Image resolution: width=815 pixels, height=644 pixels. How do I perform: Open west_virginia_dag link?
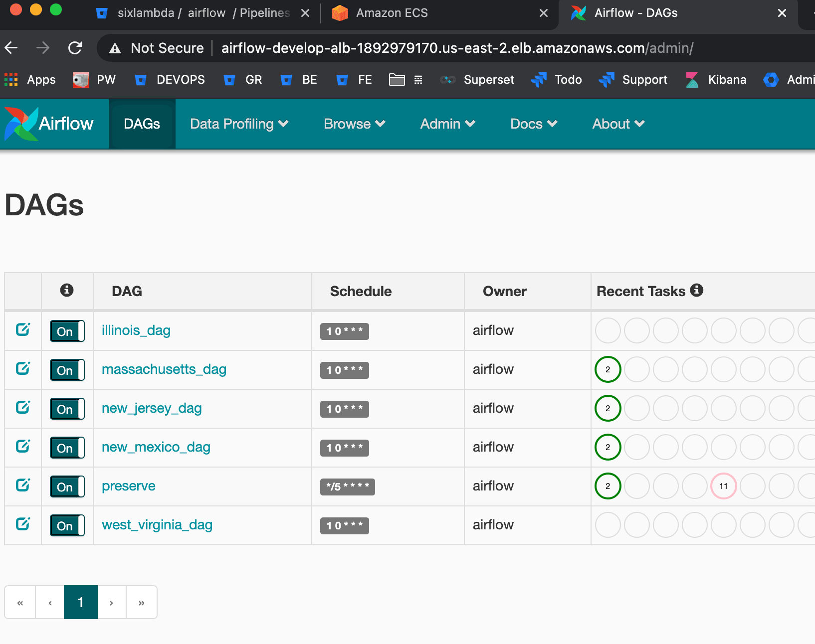pyautogui.click(x=157, y=525)
